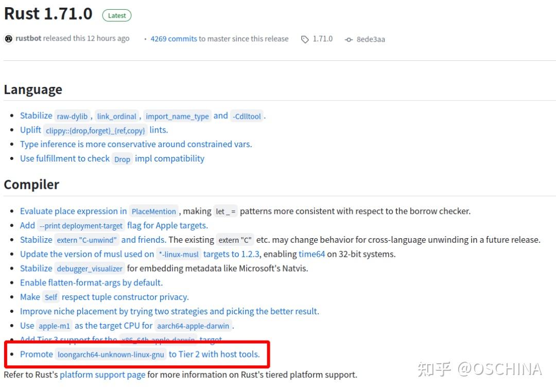
Task: Open the Type inference conservative vars link
Action: pyautogui.click(x=136, y=144)
